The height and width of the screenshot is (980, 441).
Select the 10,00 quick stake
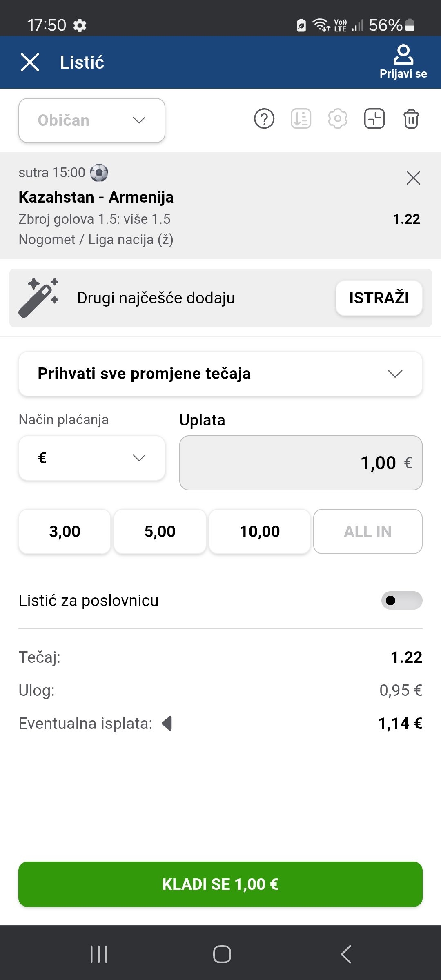pos(260,531)
